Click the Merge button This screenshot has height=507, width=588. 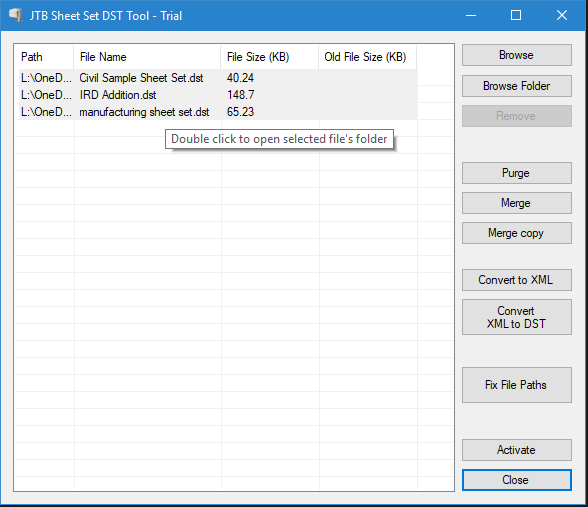(x=516, y=203)
